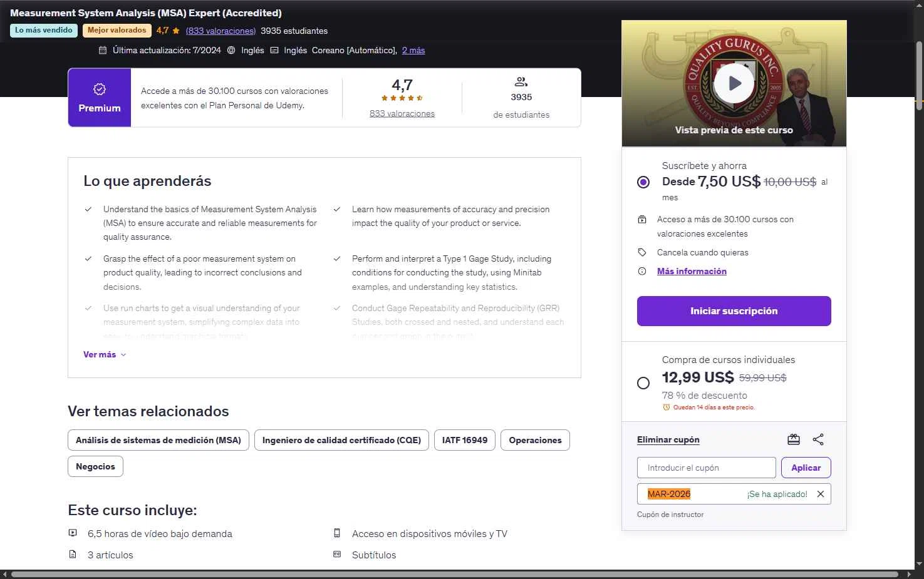Screen dimensions: 924x579
Task: Select the Suscríbete y ahorra radio option
Action: (x=643, y=182)
